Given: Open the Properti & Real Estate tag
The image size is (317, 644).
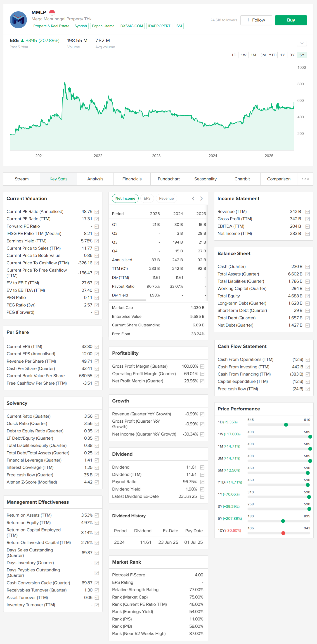Looking at the screenshot, I should [51, 26].
